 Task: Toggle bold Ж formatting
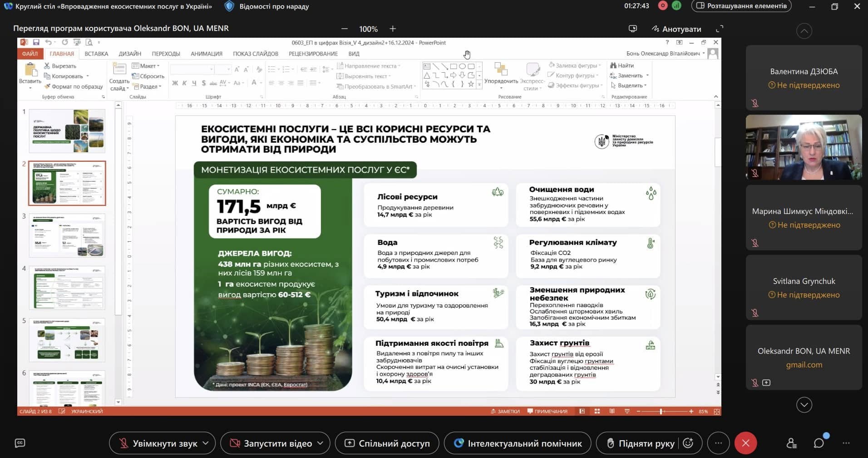click(175, 83)
